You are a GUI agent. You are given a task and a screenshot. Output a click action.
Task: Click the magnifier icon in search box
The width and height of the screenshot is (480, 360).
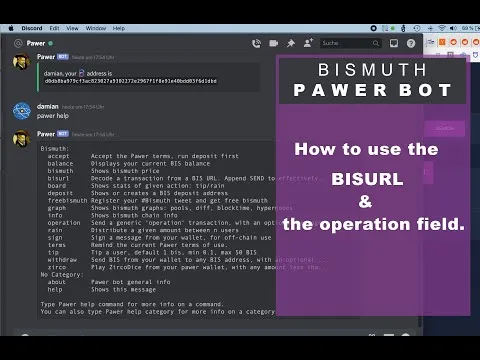(376, 43)
